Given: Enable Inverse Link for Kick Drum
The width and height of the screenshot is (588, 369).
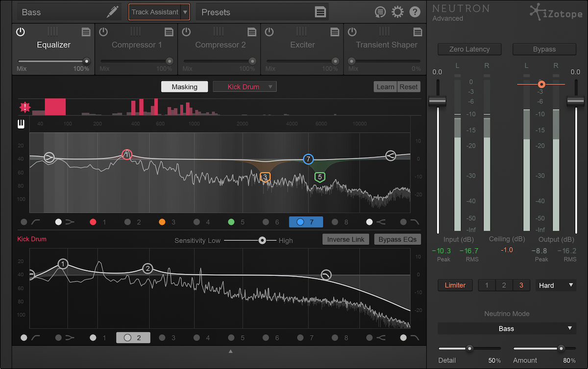Looking at the screenshot, I should pos(345,239).
